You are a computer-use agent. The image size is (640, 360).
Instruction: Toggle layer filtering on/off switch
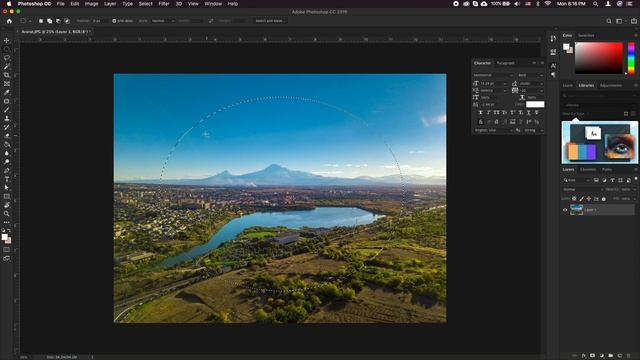[x=636, y=179]
